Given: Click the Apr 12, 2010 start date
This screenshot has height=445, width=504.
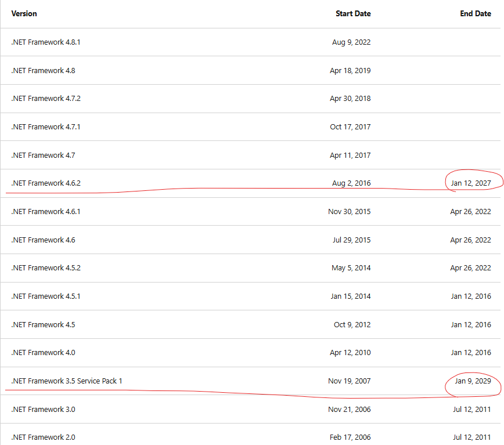Looking at the screenshot, I should [350, 353].
